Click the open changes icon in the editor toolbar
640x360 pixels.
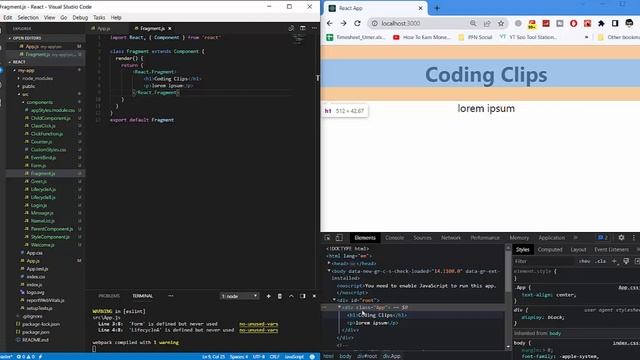coord(291,28)
